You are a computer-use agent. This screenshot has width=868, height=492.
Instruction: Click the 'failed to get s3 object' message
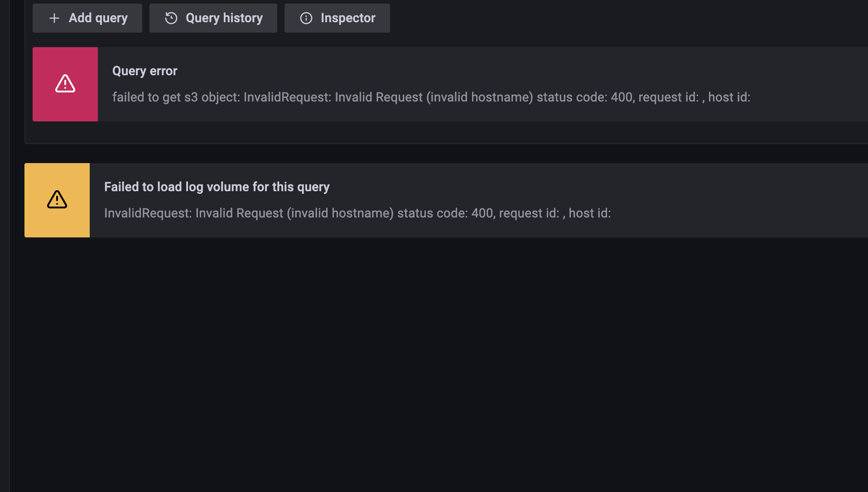(x=176, y=97)
